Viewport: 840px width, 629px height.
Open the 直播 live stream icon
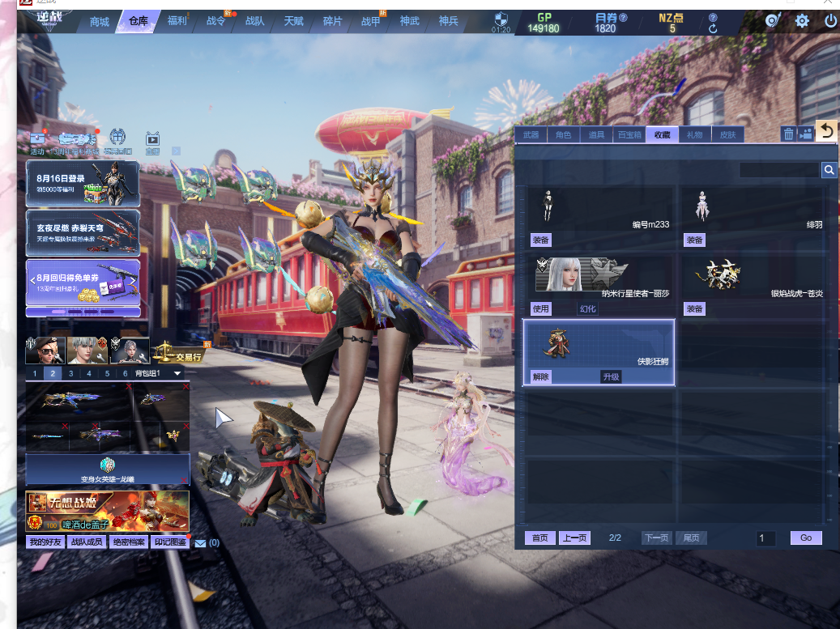152,143
